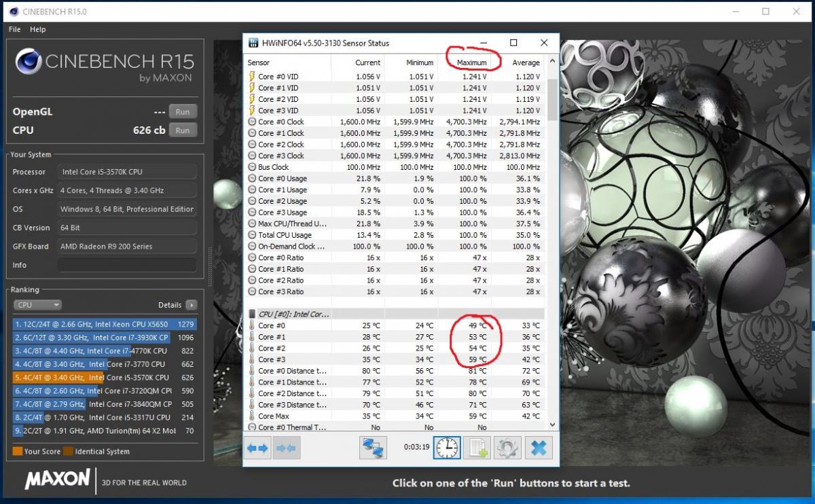The width and height of the screenshot is (815, 504).
Task: Click the GFX Board AMD Radeon R9 200 Series field
Action: pos(126,247)
